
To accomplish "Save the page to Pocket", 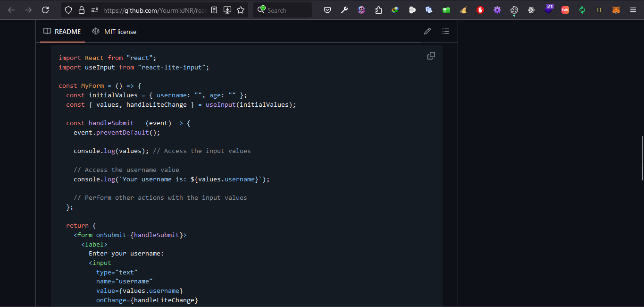I will [x=327, y=9].
